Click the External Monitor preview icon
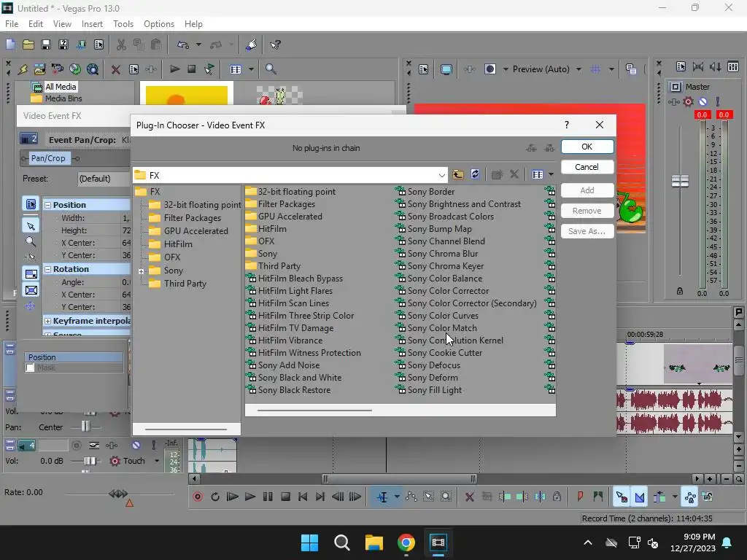The height and width of the screenshot is (560, 747). tap(446, 69)
